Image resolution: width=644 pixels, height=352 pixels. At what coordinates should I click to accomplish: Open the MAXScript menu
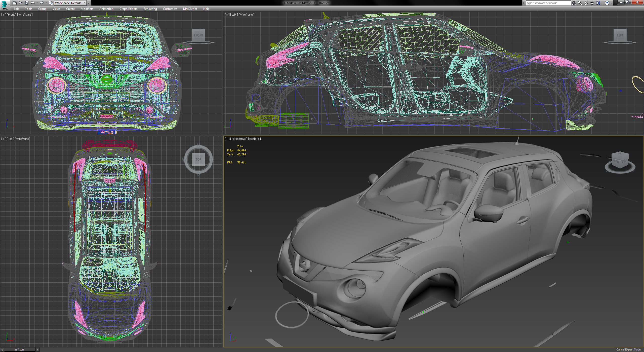pyautogui.click(x=190, y=9)
